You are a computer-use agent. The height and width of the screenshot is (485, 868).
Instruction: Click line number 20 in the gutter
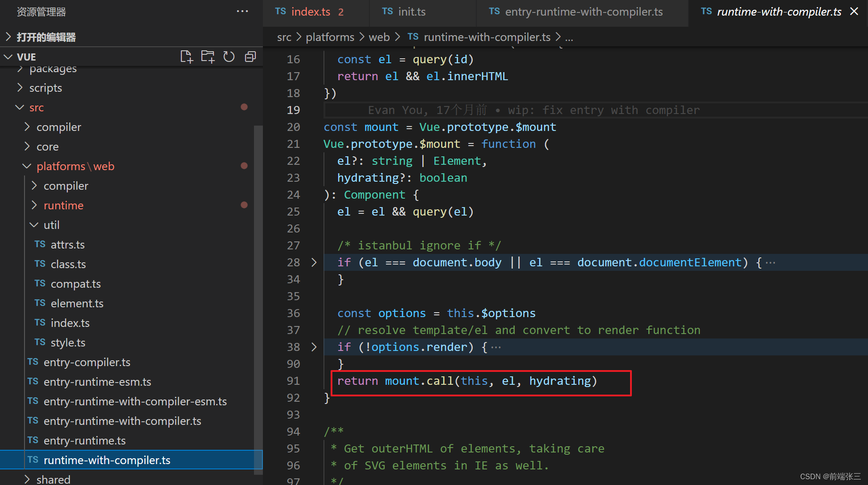[x=294, y=127]
